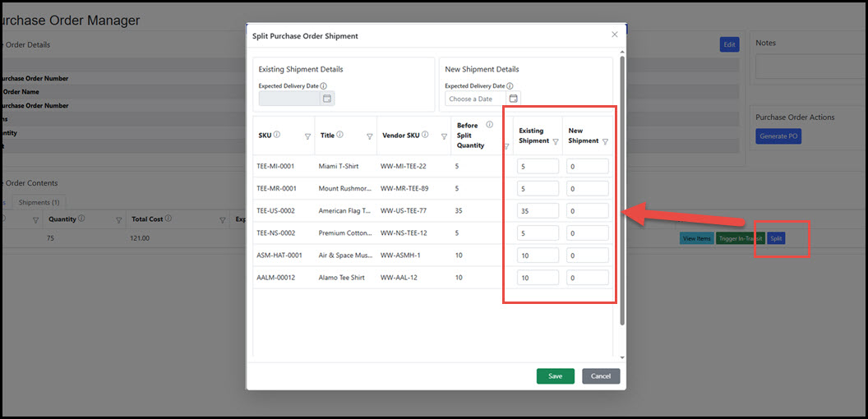Switch to the Shipments (1) tab
This screenshot has width=868, height=419.
click(x=39, y=202)
